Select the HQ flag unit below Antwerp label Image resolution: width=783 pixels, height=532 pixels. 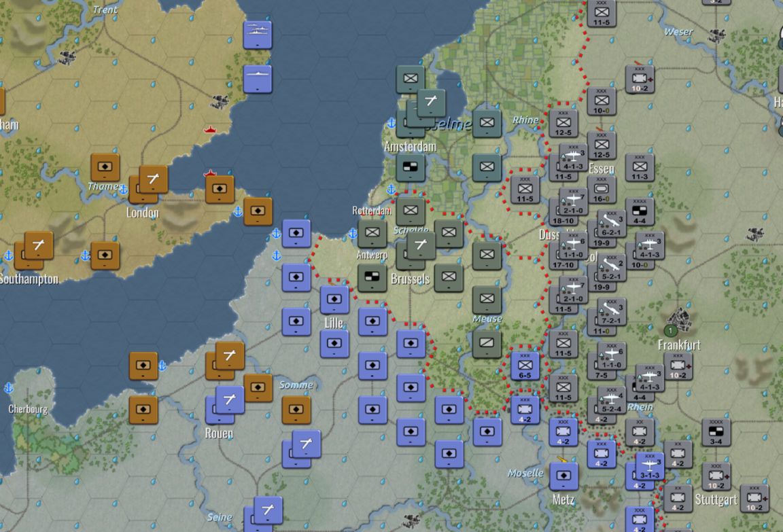[372, 277]
